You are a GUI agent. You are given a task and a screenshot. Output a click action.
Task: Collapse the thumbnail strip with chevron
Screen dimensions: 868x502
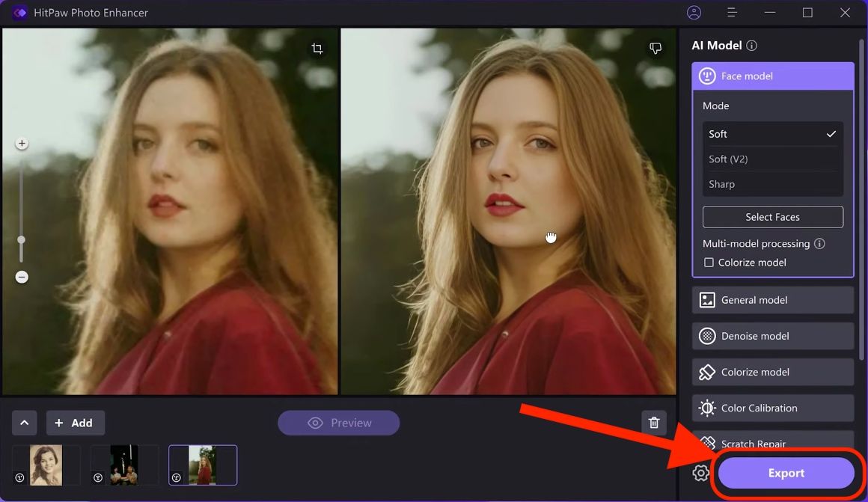click(x=24, y=423)
